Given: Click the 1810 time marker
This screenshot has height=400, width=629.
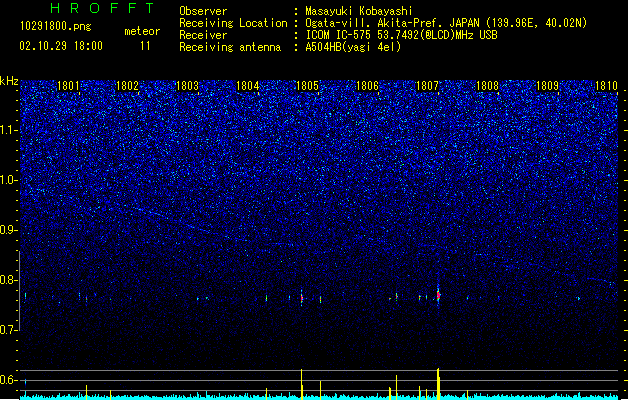Looking at the screenshot, I should point(607,86).
